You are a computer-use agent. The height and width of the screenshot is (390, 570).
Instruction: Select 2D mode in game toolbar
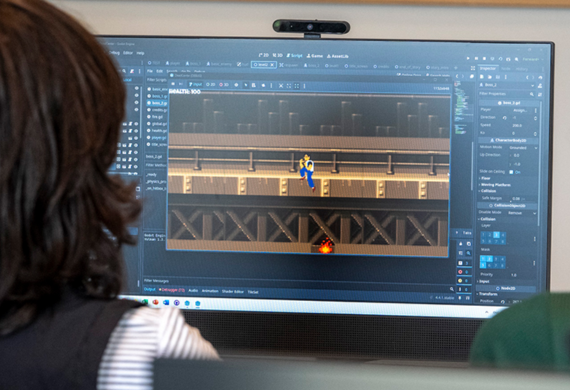[210, 84]
